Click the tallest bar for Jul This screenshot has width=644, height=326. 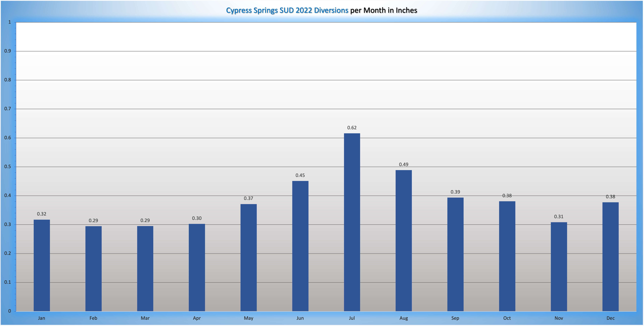352,222
